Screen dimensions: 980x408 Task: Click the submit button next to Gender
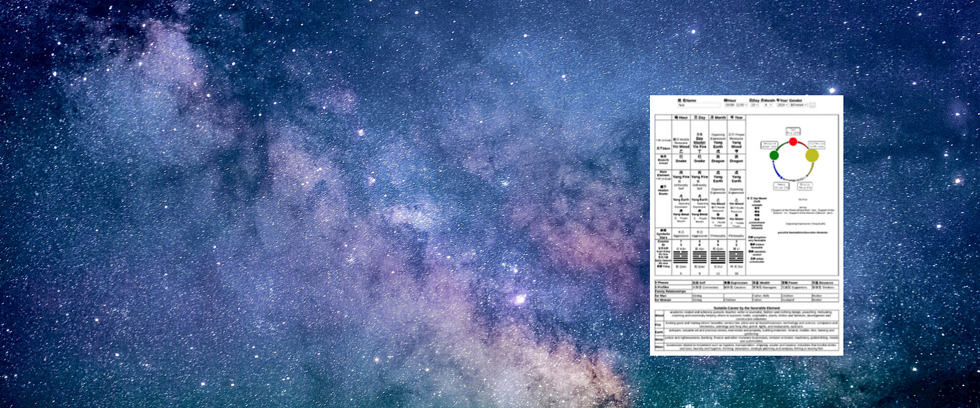[812, 105]
